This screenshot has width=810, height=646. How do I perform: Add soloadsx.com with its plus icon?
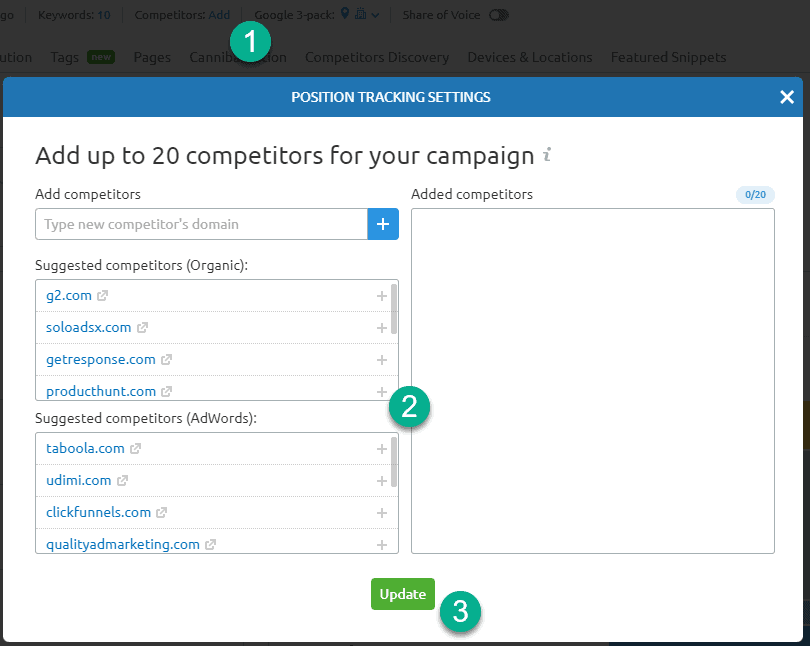click(382, 328)
